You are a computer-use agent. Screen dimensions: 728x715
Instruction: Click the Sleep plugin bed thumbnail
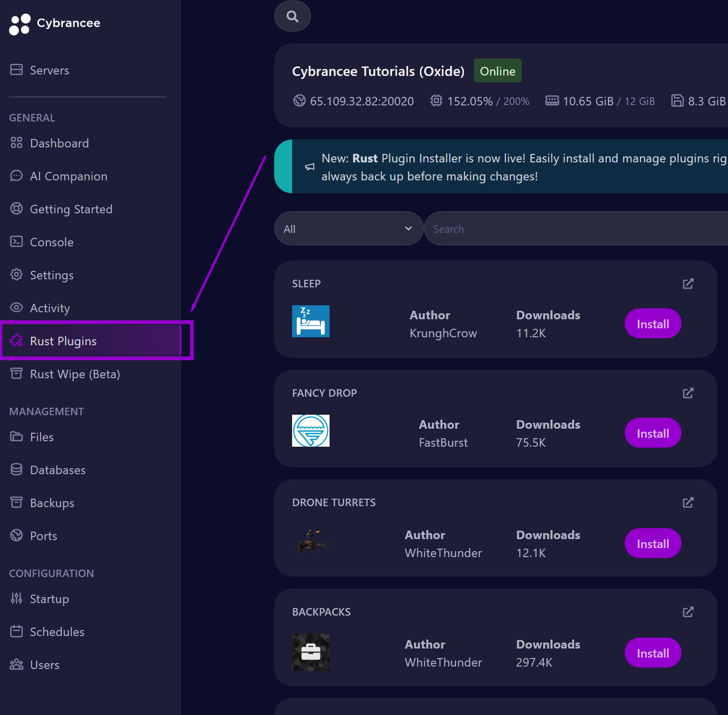pos(311,321)
